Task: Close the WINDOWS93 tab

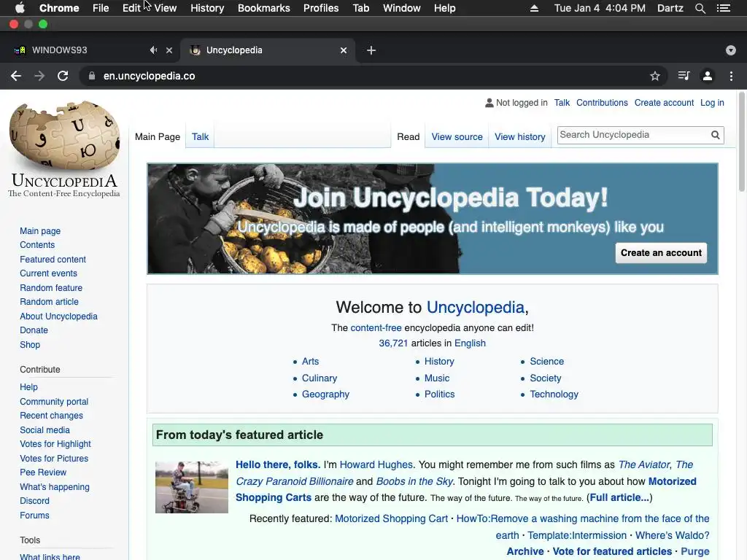Action: pos(169,50)
